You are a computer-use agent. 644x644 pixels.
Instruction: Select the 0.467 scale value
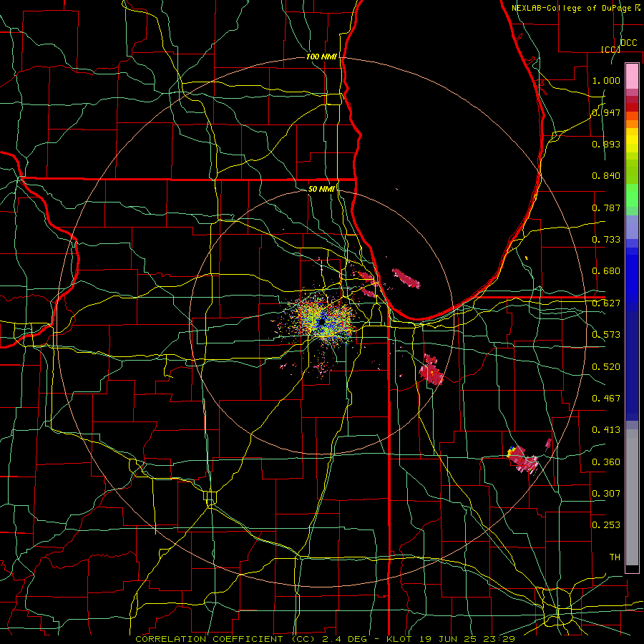[606, 399]
